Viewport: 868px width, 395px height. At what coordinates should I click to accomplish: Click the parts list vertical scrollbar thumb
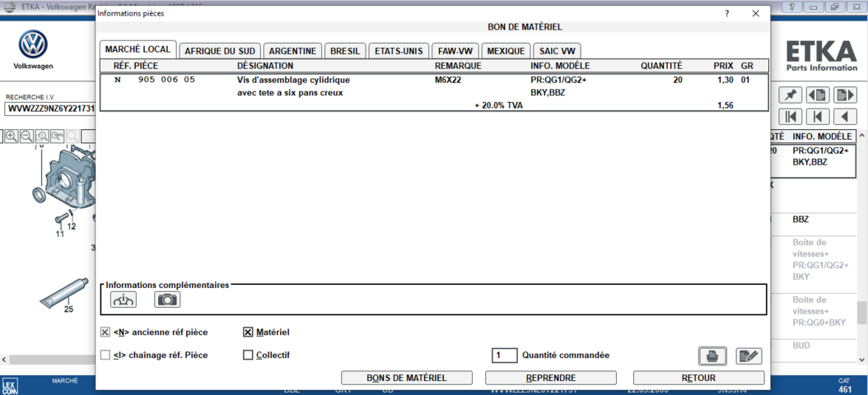coord(862,313)
